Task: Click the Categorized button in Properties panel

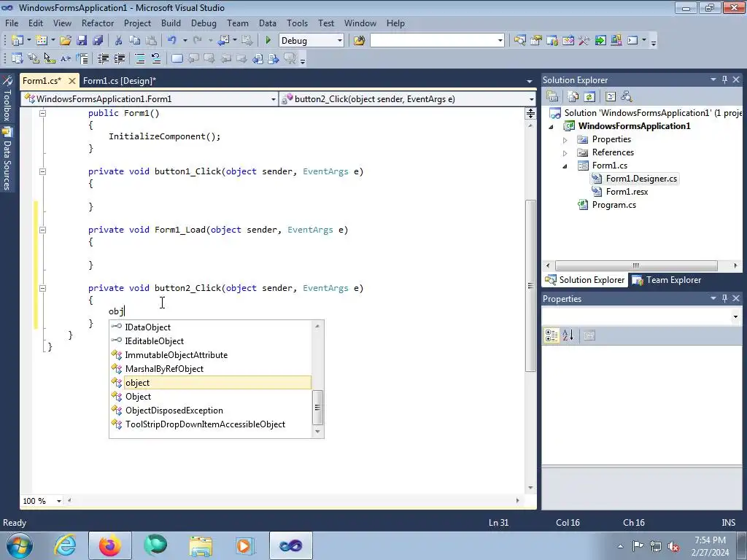Action: point(551,335)
